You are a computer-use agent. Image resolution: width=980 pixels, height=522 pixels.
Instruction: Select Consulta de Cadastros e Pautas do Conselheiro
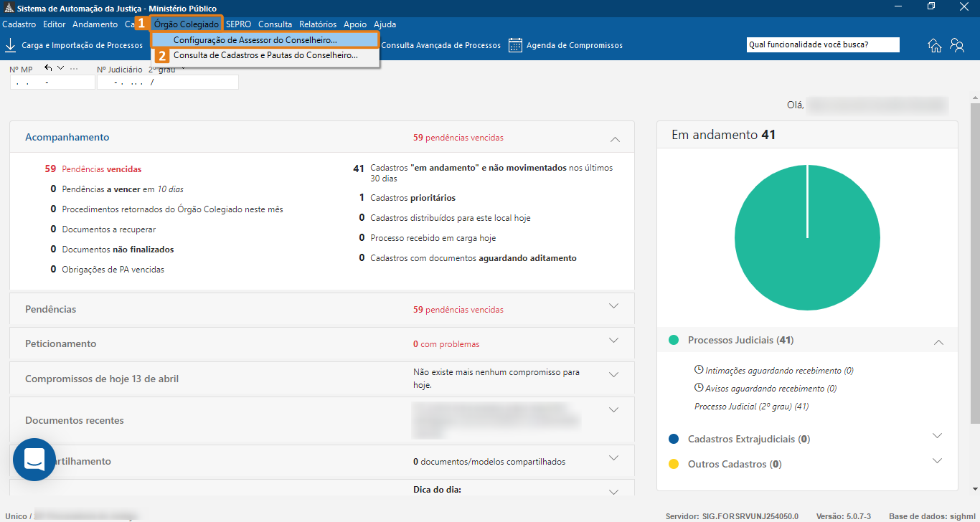(x=265, y=55)
